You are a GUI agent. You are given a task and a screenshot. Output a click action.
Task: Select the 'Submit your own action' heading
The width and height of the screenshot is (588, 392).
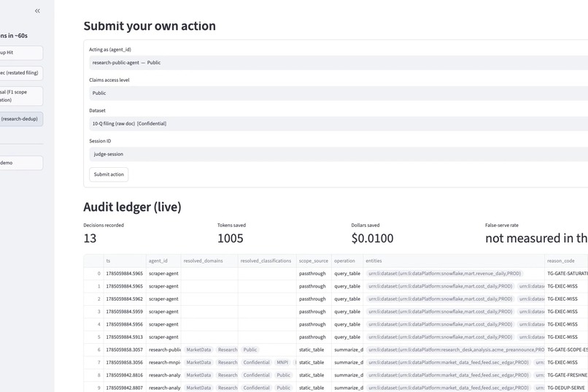(150, 26)
